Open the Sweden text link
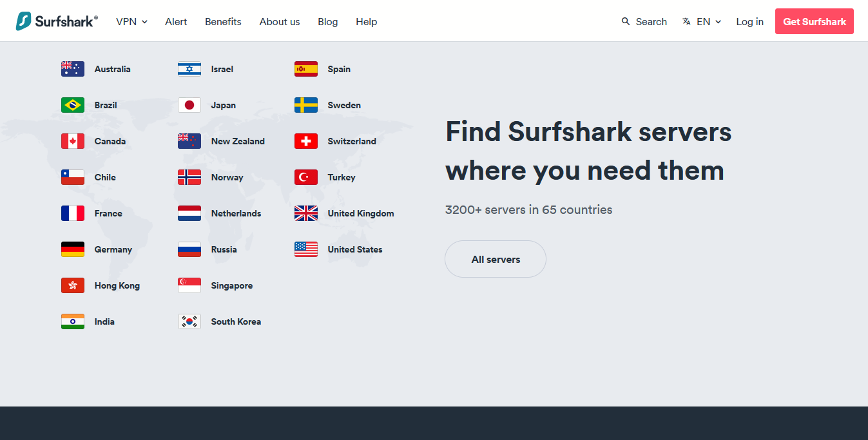 click(x=344, y=105)
